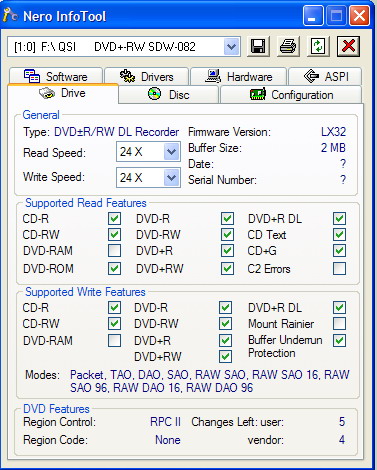Viewport: 377px width, 470px height.
Task: Toggle DVD+RW checkbox under Supported Write Features
Action: (x=226, y=357)
